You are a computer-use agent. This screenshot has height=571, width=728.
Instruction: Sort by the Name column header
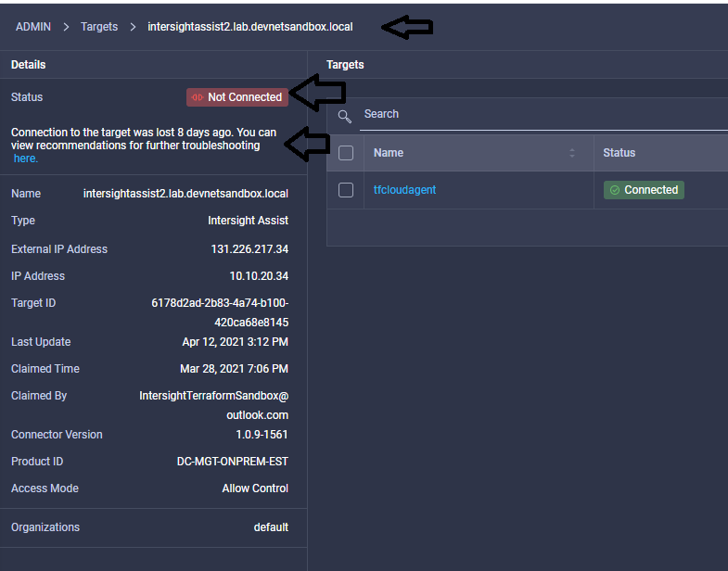pos(389,153)
